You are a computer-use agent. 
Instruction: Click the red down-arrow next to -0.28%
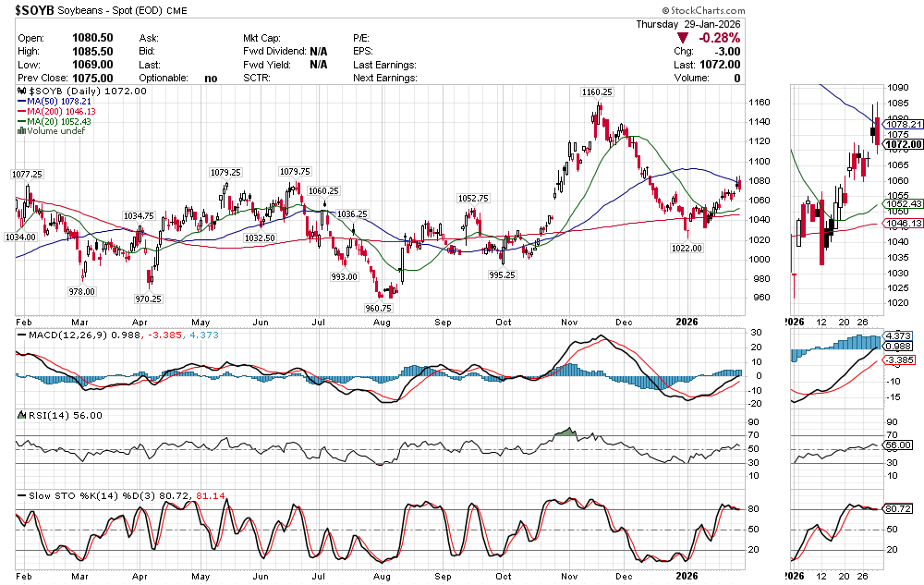tap(683, 38)
